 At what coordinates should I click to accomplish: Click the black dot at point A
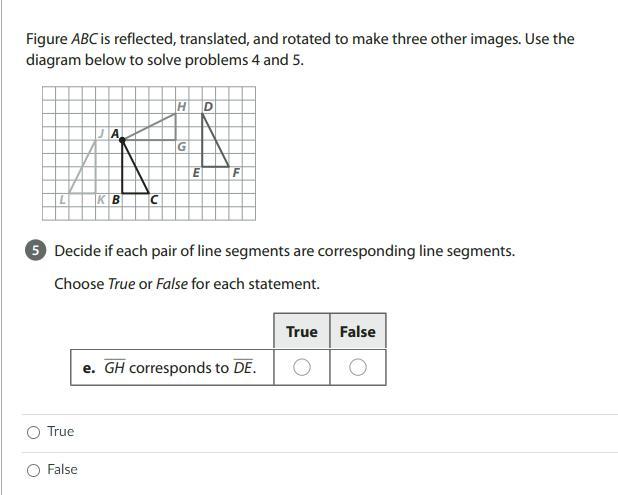point(122,140)
